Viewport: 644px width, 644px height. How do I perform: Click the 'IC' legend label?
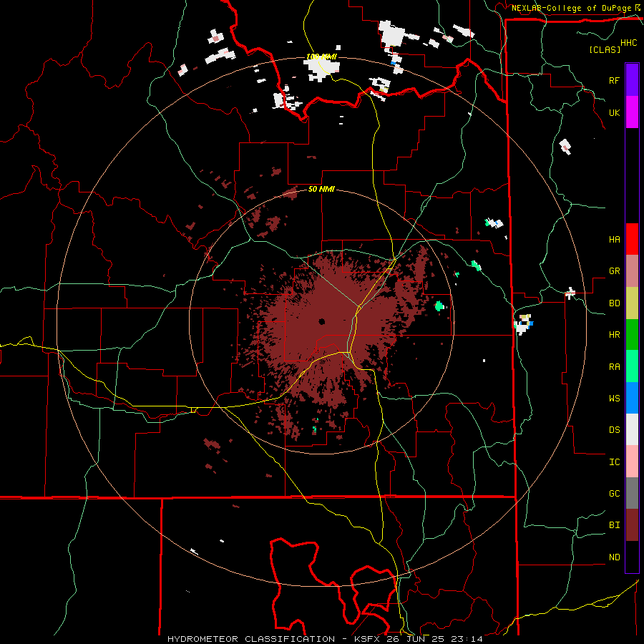pos(614,462)
